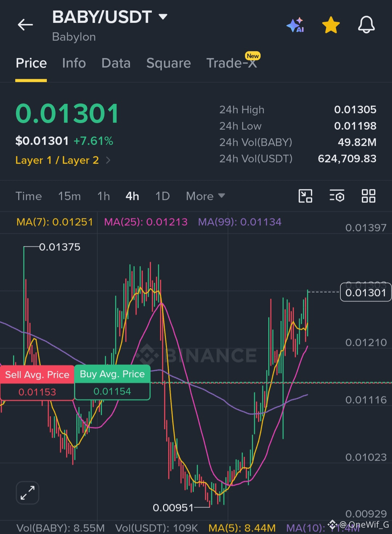The image size is (392, 534).
Task: Open chart indicator settings icon
Action: (337, 196)
